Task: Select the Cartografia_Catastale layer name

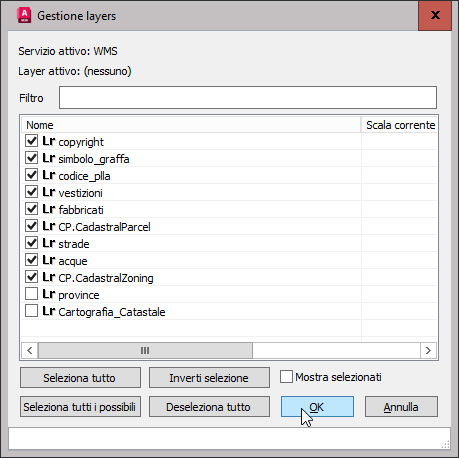Action: pos(112,312)
